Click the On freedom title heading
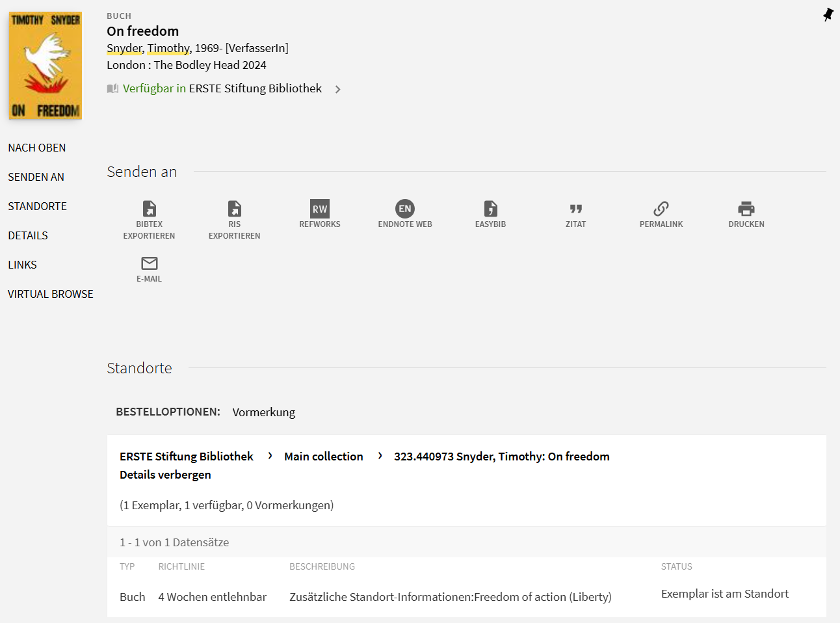Image resolution: width=840 pixels, height=623 pixels. pos(143,31)
